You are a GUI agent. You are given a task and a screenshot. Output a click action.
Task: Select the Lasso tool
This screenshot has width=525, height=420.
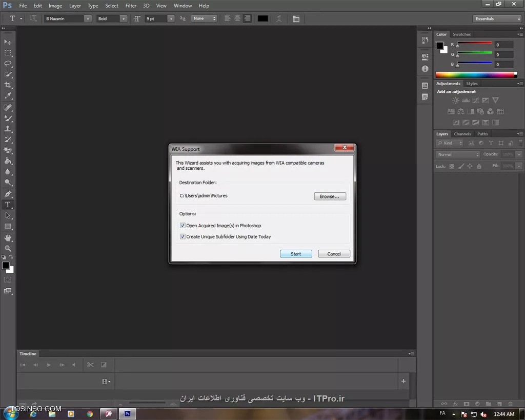coord(8,64)
